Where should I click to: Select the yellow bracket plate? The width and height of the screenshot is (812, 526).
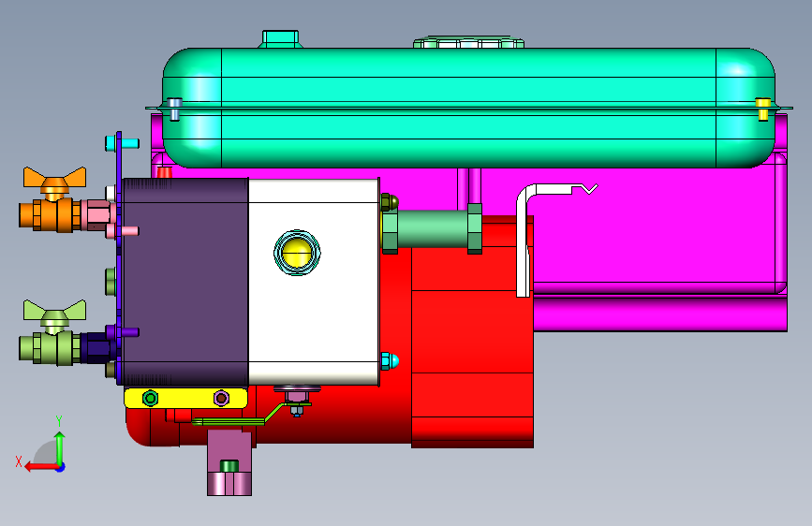tap(186, 398)
